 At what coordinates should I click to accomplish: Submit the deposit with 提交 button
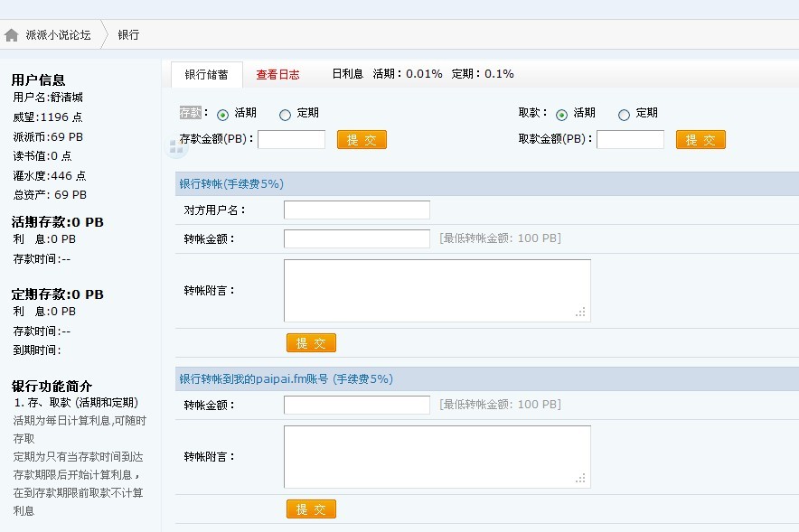pyautogui.click(x=362, y=139)
